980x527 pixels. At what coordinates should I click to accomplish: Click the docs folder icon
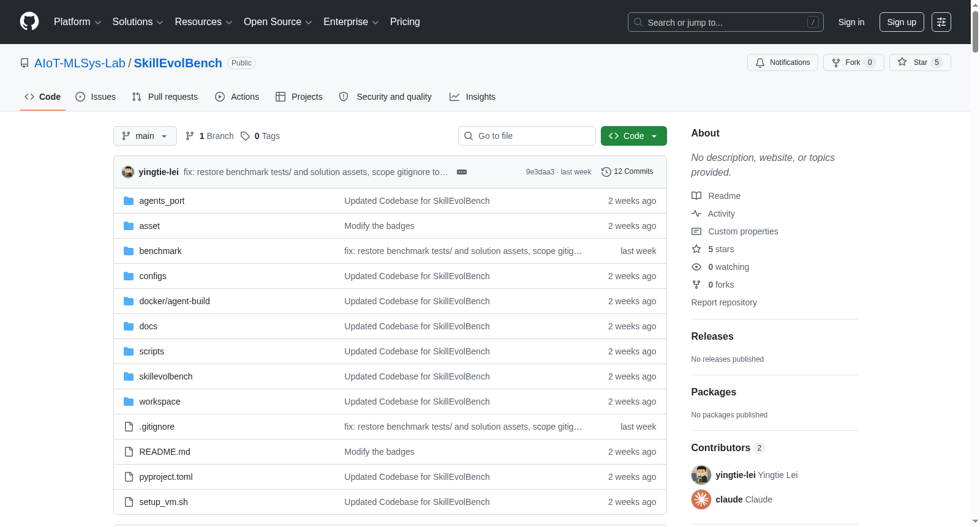[129, 326]
